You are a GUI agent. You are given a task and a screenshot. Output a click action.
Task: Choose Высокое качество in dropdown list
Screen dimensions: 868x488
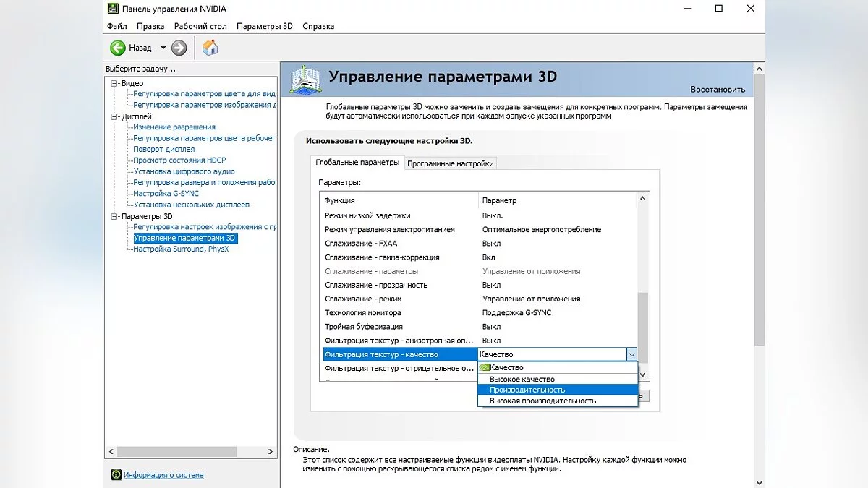558,379
